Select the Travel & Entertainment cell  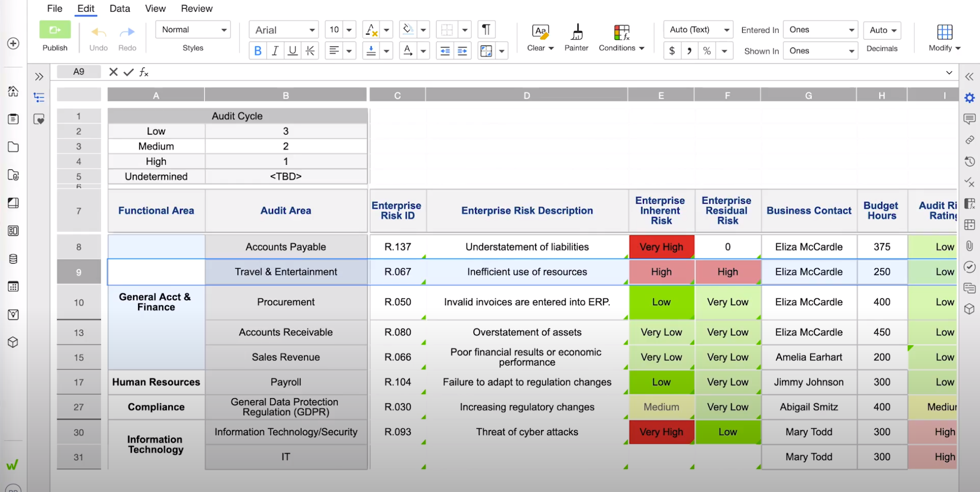click(x=286, y=272)
